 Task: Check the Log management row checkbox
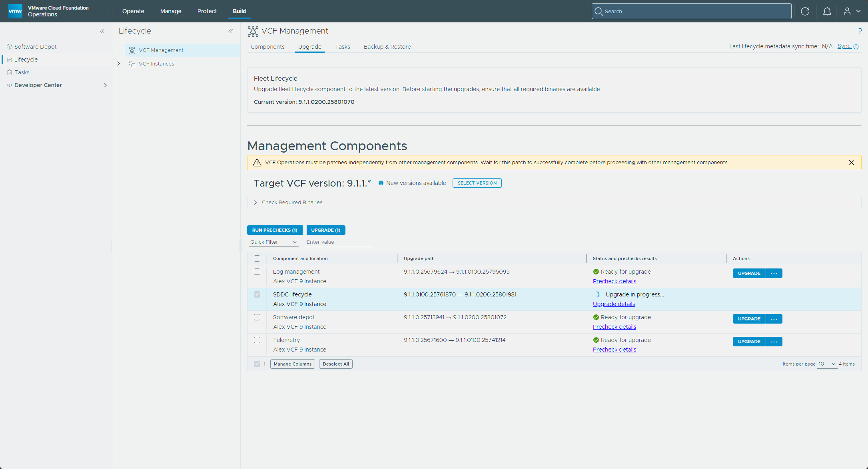(x=257, y=272)
